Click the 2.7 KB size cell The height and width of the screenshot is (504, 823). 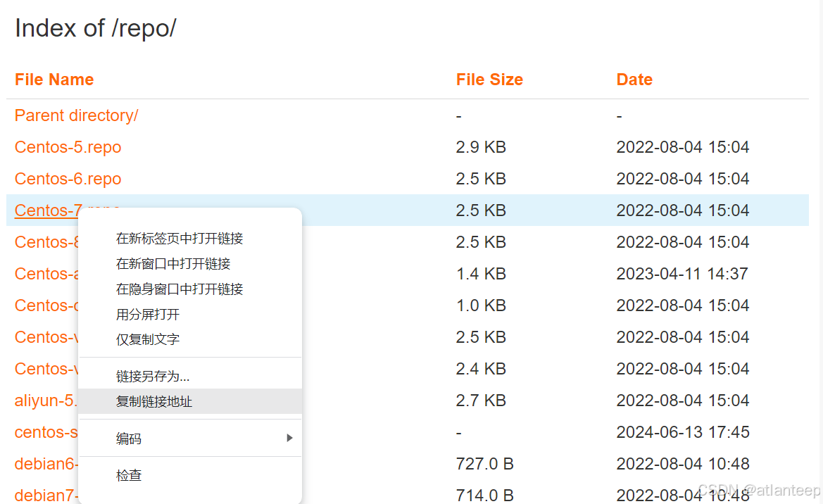click(x=481, y=401)
